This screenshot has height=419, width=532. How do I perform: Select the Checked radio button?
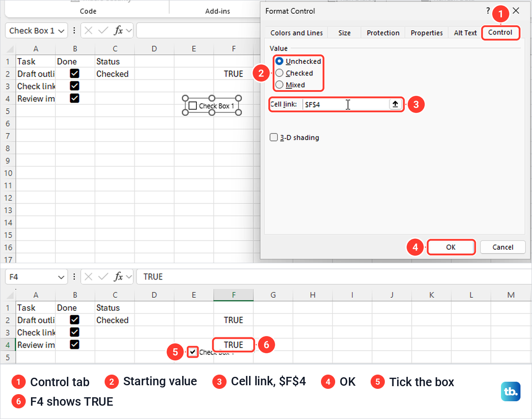tap(280, 73)
